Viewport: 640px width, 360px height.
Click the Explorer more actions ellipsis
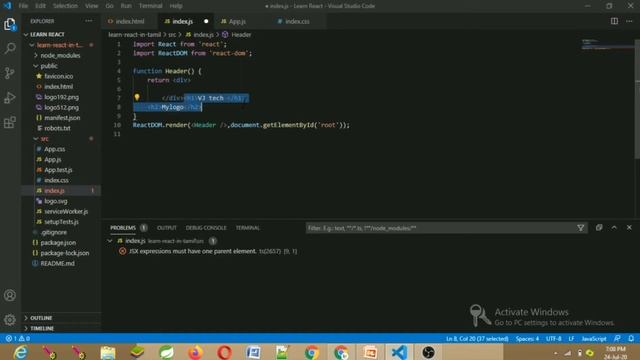[89, 21]
